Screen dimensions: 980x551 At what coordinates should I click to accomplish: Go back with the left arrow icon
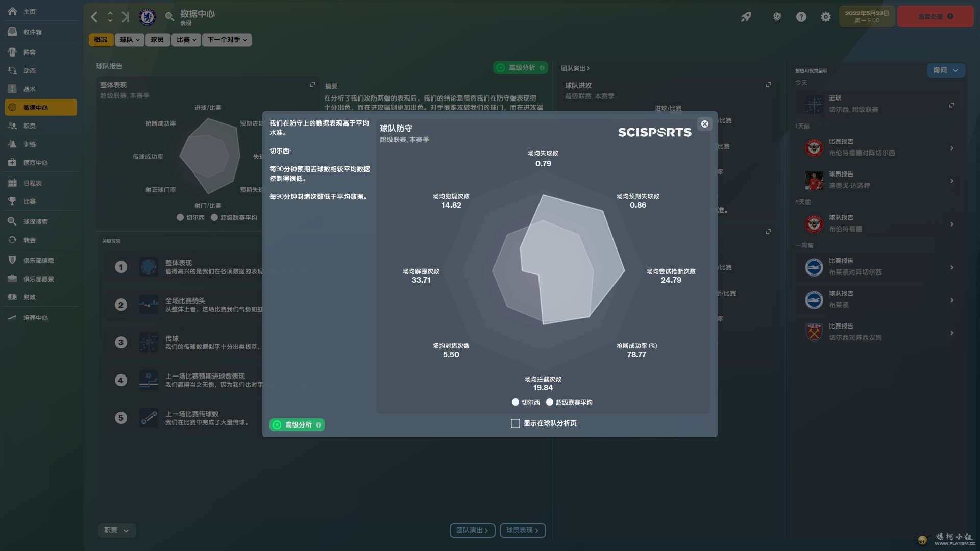point(94,17)
